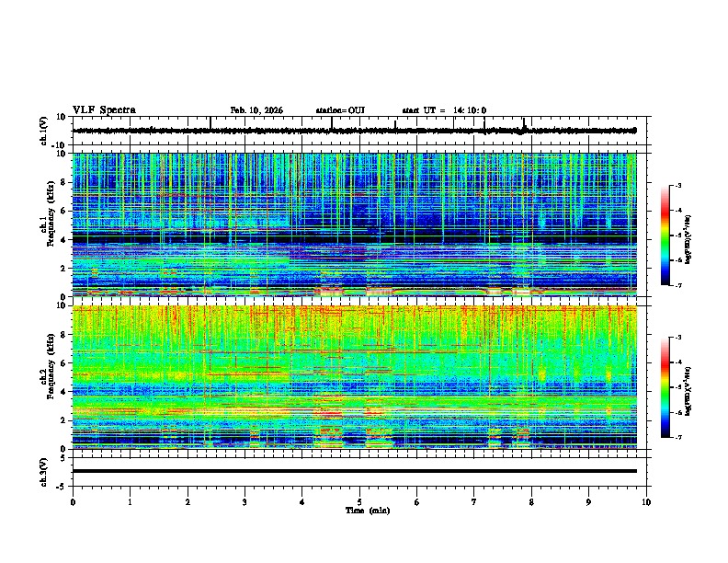Click the "Time (min)" axis title
This screenshot has height=563, width=728.
tap(368, 511)
